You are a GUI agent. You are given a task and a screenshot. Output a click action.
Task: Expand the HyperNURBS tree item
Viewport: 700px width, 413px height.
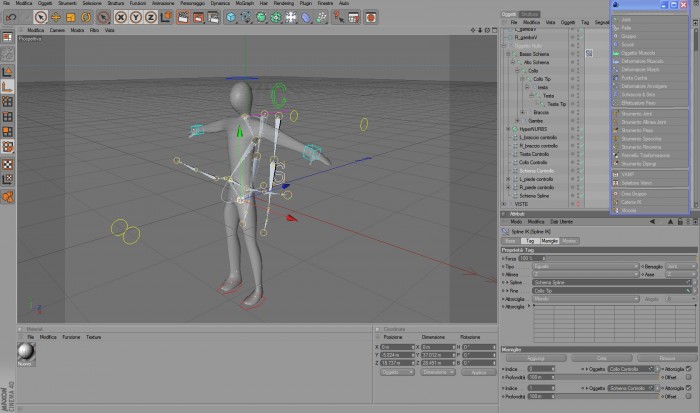point(508,129)
